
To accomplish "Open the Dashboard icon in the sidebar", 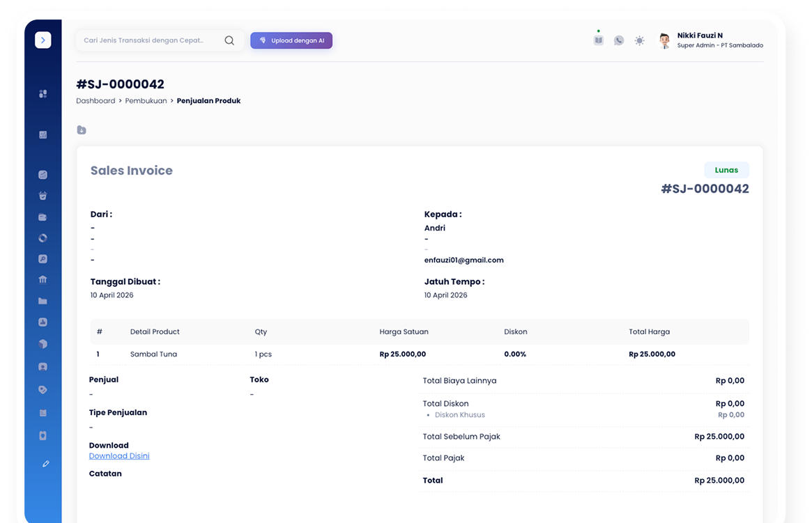I will coord(43,93).
